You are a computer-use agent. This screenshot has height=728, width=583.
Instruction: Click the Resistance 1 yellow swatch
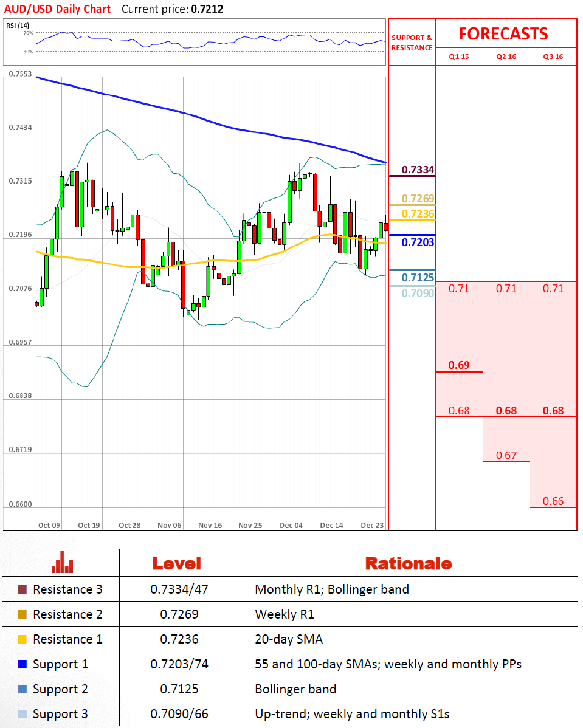coord(22,639)
